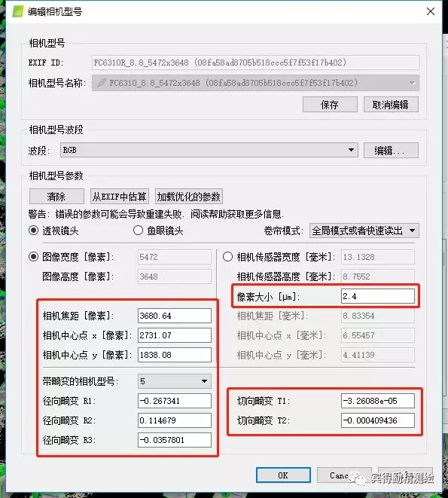
Task: Select the 透视镜头 perspective lens option
Action: (33, 231)
